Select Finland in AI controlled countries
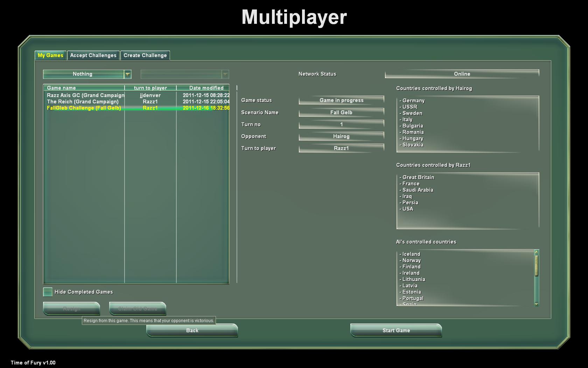This screenshot has height=368, width=588. 410,267
